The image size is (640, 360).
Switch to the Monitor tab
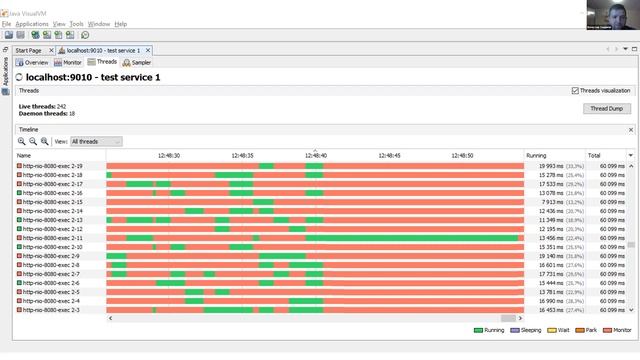coord(68,62)
